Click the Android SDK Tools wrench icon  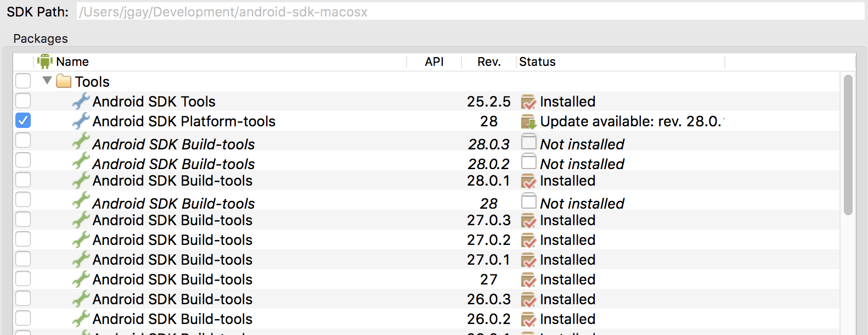[x=81, y=102]
